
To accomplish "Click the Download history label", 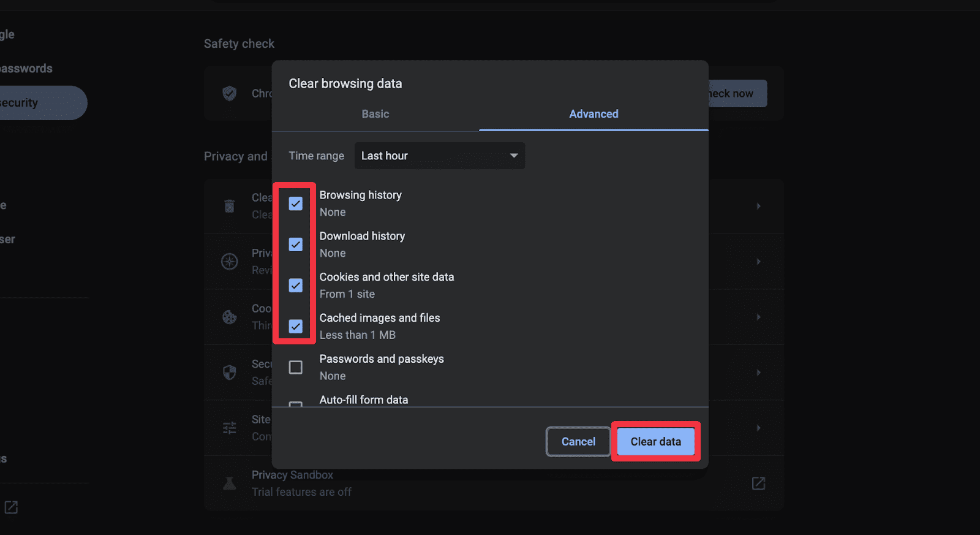I will pyautogui.click(x=362, y=236).
